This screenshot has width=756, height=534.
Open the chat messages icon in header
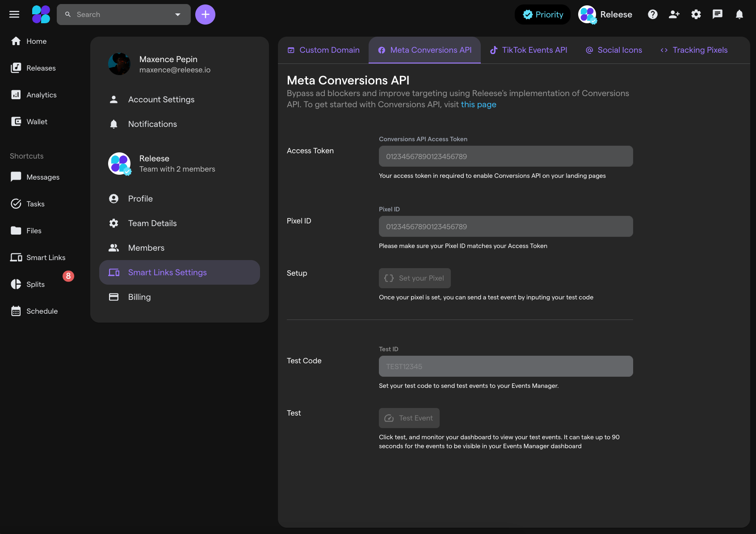[x=718, y=14]
